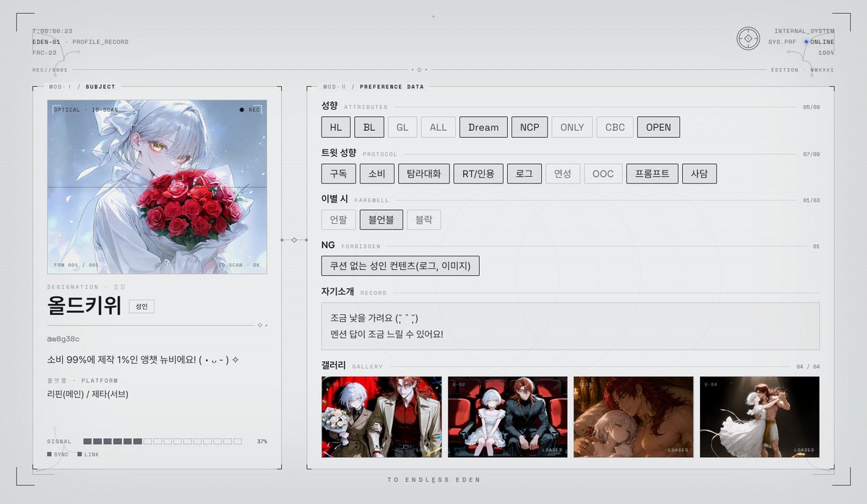867x504 pixels.
Task: Click the sparkle symbol after the bio text
Action: pos(236,360)
